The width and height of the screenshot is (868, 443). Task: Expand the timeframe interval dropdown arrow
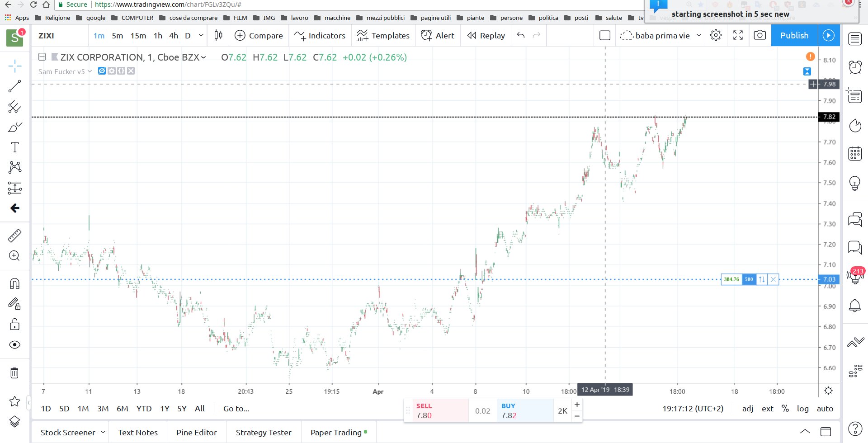point(201,35)
